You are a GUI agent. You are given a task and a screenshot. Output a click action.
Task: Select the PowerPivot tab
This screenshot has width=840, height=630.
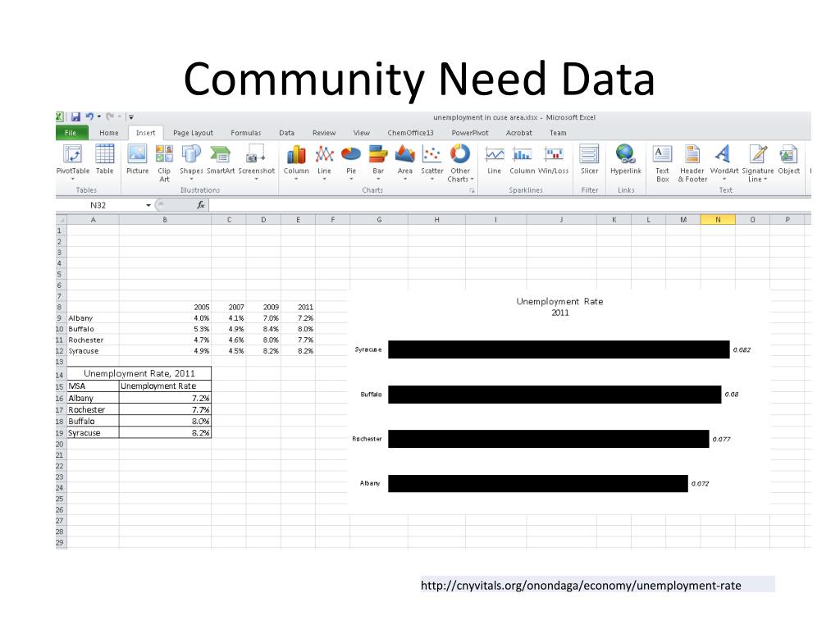click(x=470, y=133)
